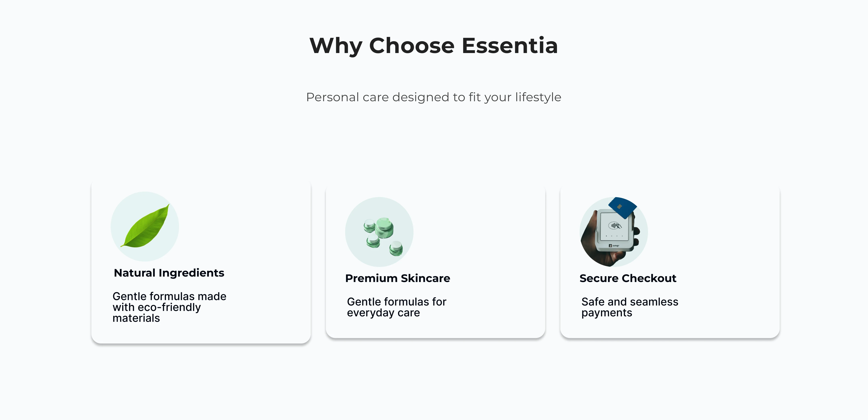Click the small jar at lower right
The width and height of the screenshot is (868, 420).
396,248
